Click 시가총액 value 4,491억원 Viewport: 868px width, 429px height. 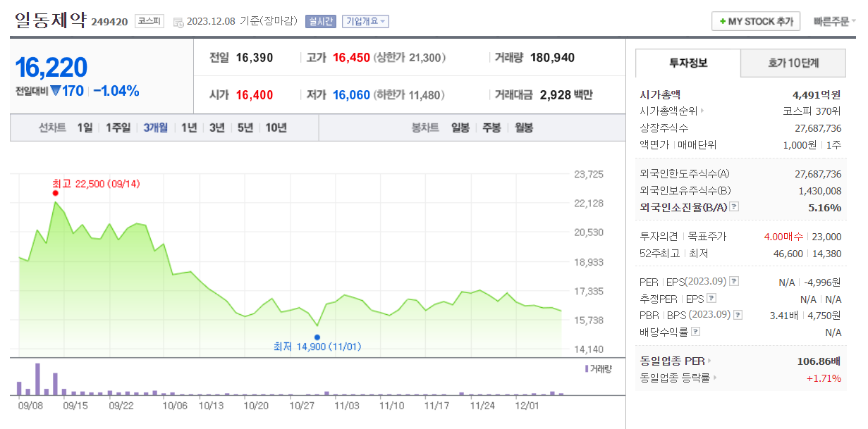tap(817, 94)
